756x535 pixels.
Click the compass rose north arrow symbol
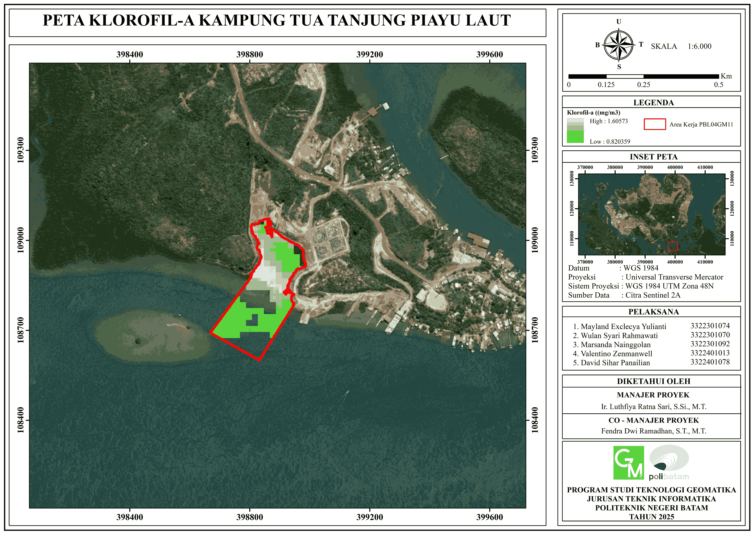click(619, 45)
